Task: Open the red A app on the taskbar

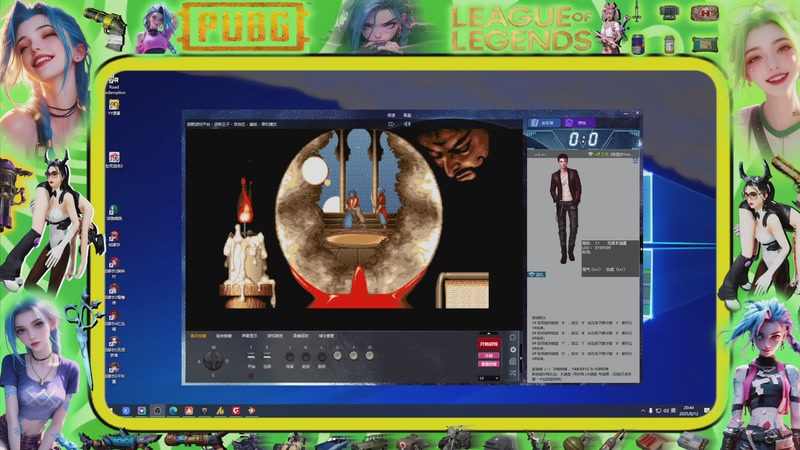Action: pos(189,411)
